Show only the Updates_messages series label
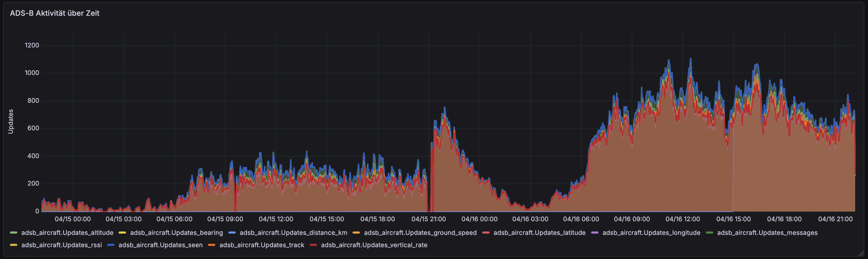The image size is (868, 259). tap(767, 233)
